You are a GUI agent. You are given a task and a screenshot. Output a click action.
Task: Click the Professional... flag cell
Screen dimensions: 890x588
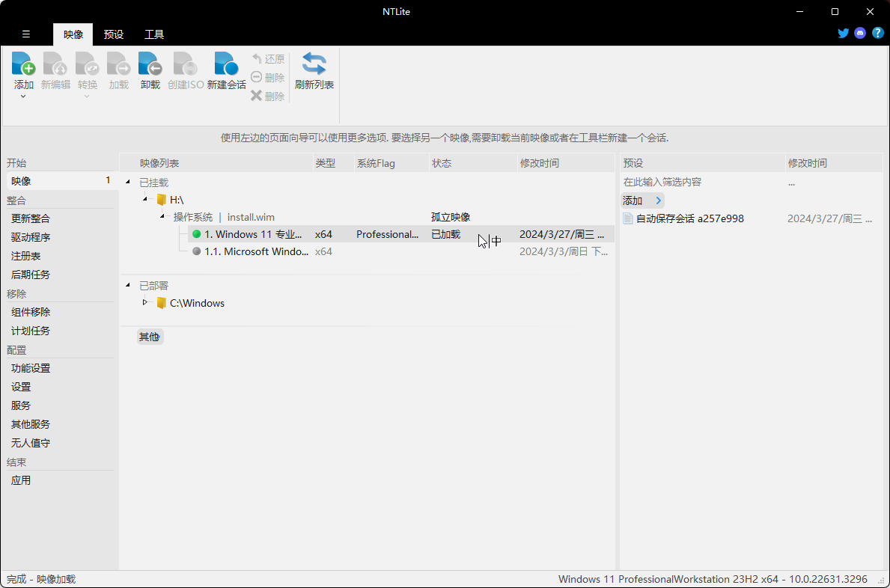pos(387,234)
